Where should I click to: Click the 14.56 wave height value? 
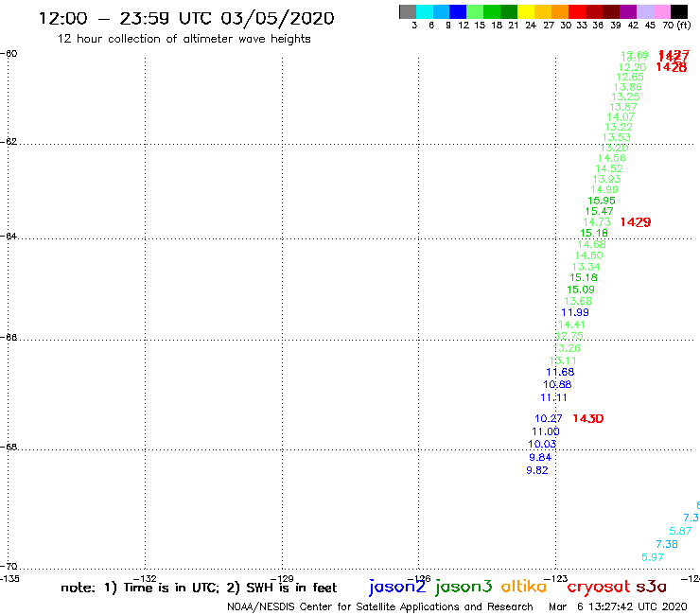(x=612, y=158)
